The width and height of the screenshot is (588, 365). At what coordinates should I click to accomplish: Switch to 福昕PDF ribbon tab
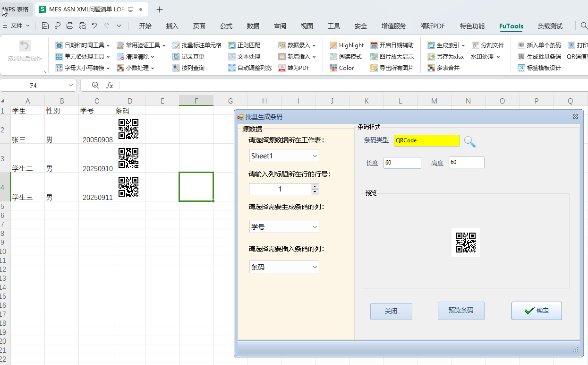click(433, 26)
